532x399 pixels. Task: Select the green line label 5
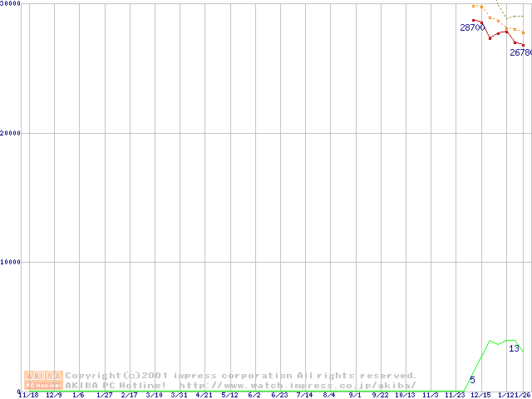tap(472, 380)
